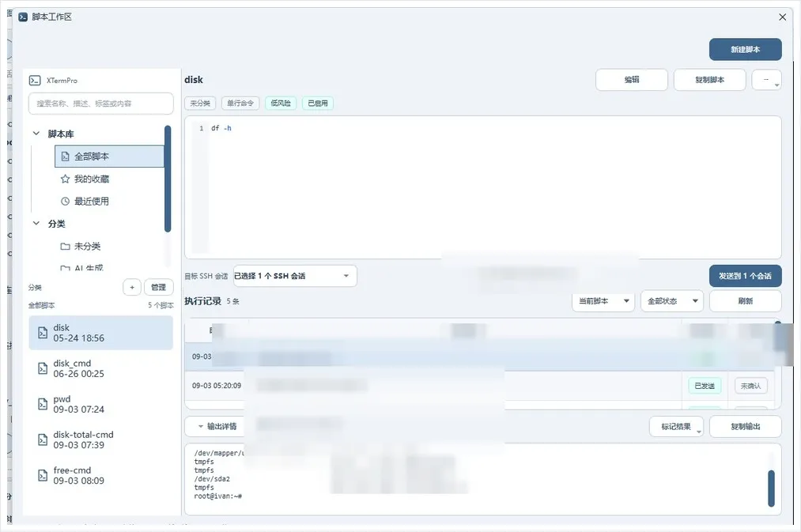This screenshot has width=801, height=532.
Task: Click the 已发送 status on 05:20:09 row
Action: (x=705, y=386)
